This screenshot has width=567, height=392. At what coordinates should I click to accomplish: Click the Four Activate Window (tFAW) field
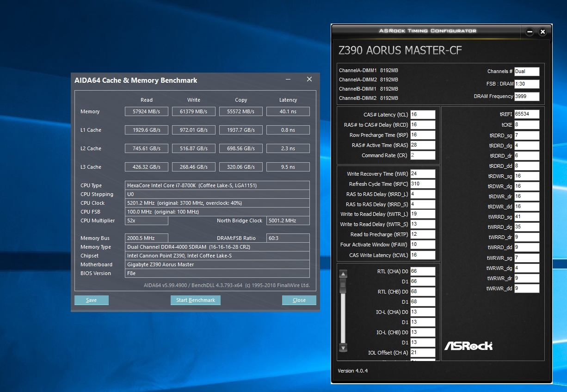[423, 245]
